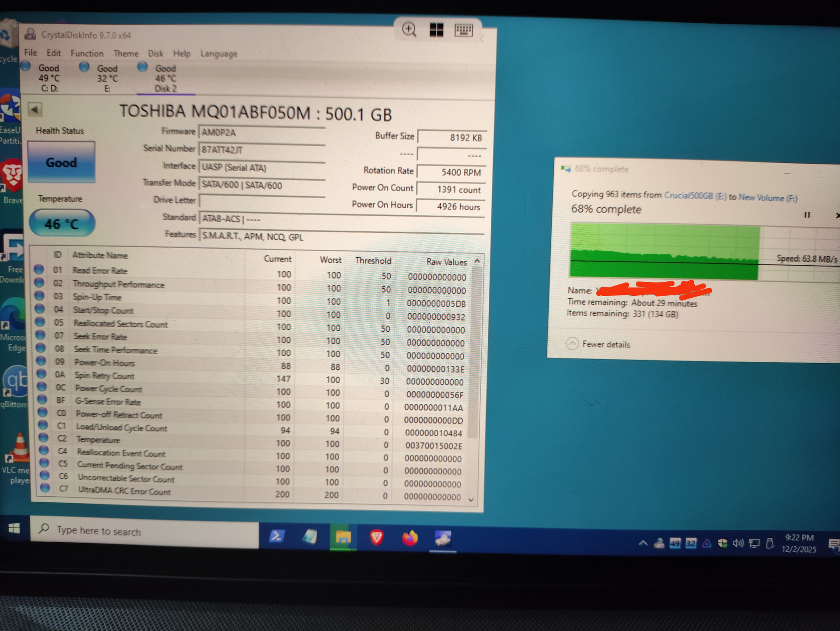Show hidden system tray icons chevron
840x631 pixels.
pyautogui.click(x=643, y=543)
